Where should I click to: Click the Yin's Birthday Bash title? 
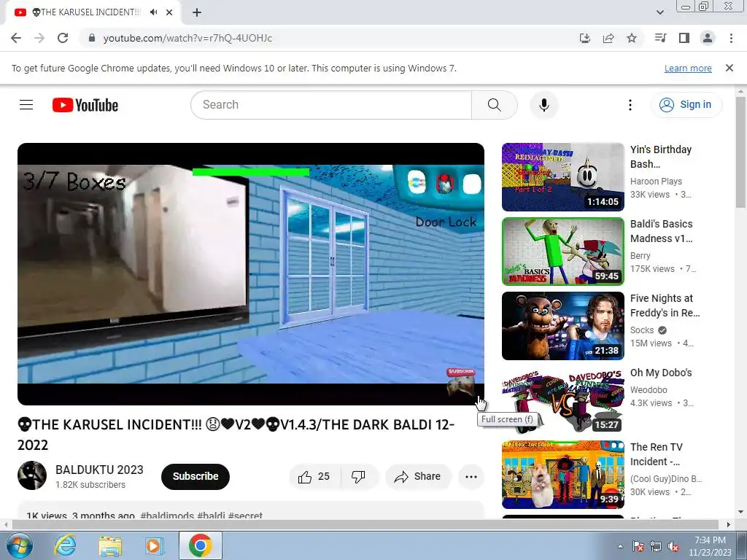click(x=661, y=157)
